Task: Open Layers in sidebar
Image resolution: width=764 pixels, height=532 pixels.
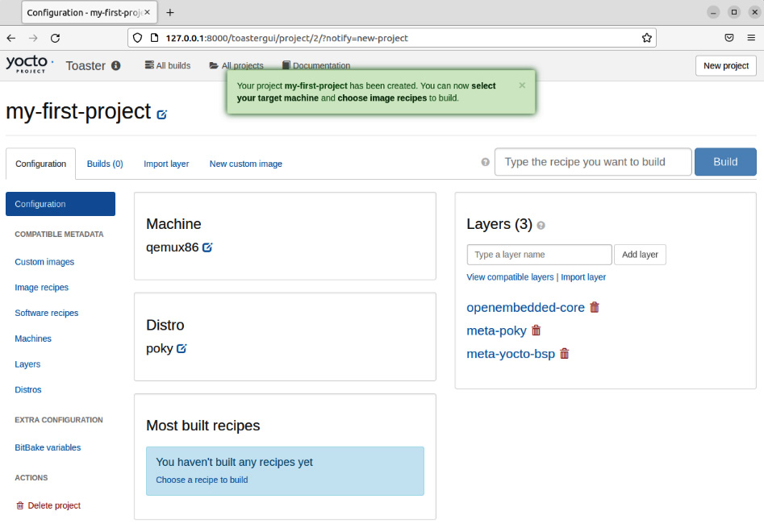Action: pyautogui.click(x=27, y=364)
